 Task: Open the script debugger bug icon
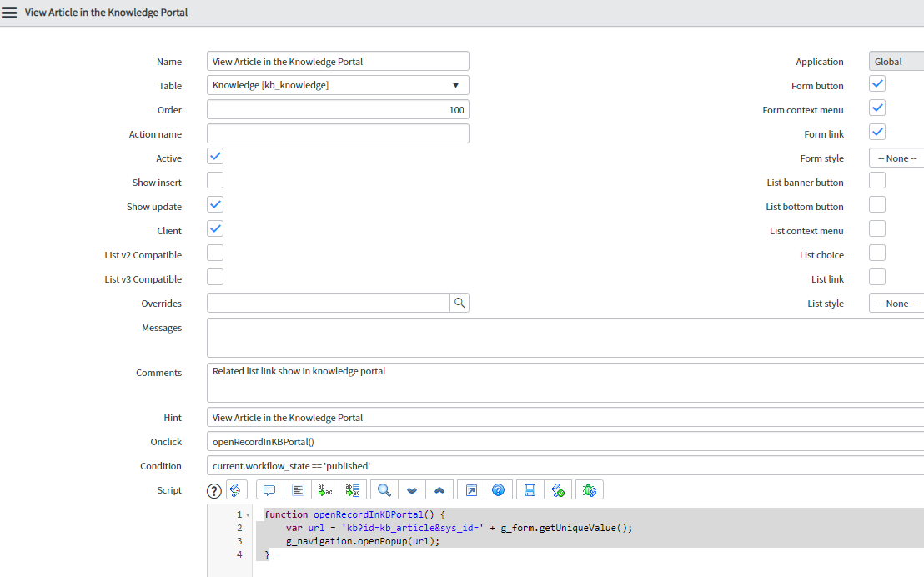point(589,489)
